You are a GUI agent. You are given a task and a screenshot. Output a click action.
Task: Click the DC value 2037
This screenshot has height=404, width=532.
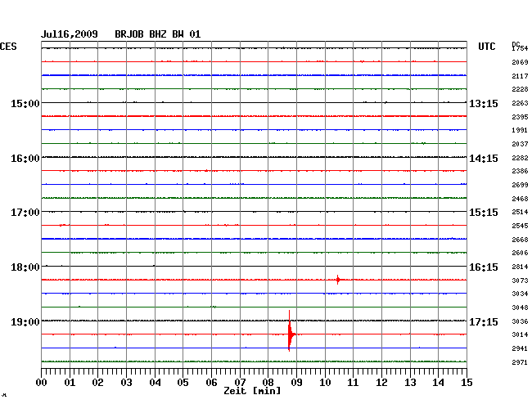pyautogui.click(x=520, y=144)
